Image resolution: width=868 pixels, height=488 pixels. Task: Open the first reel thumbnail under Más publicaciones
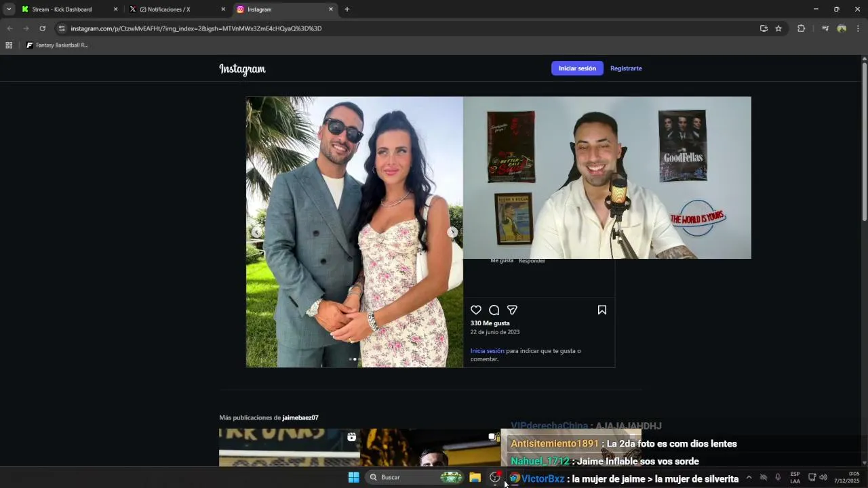pos(290,447)
